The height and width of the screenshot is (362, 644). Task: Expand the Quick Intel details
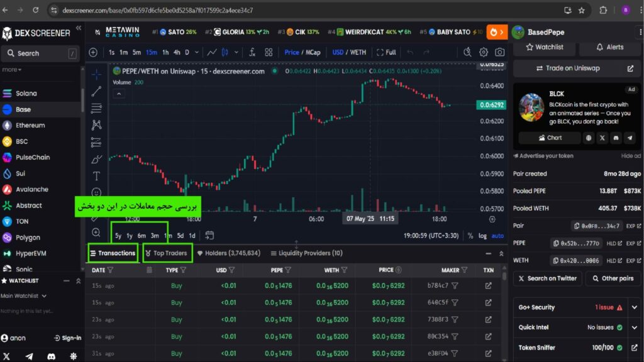634,327
